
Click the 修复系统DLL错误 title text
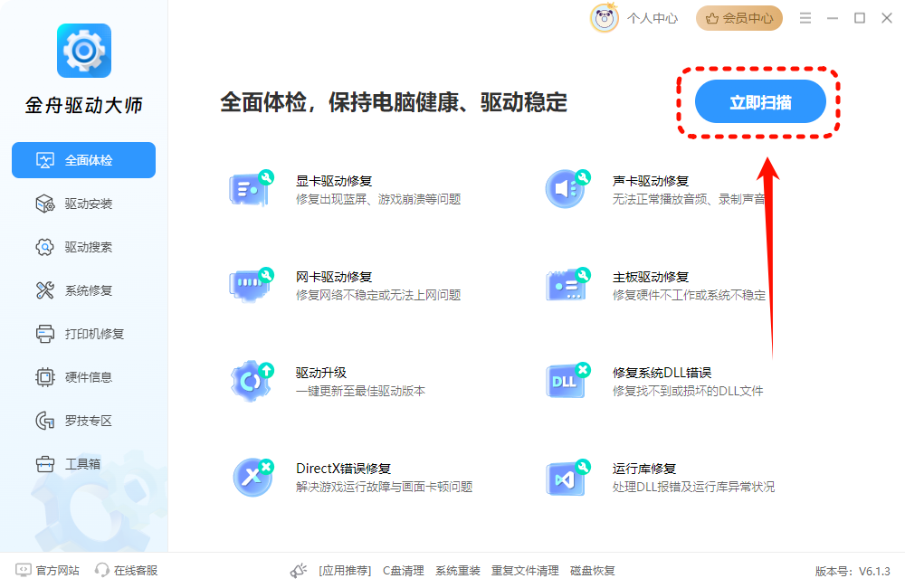point(662,373)
